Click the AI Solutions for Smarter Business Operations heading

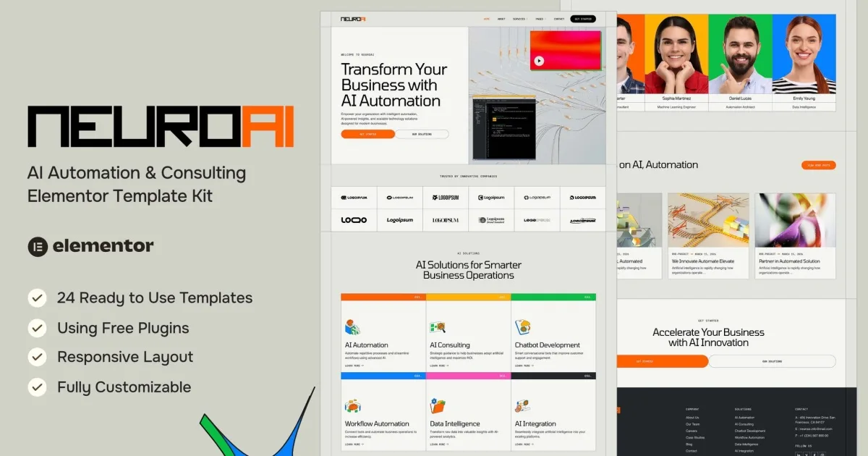(469, 270)
